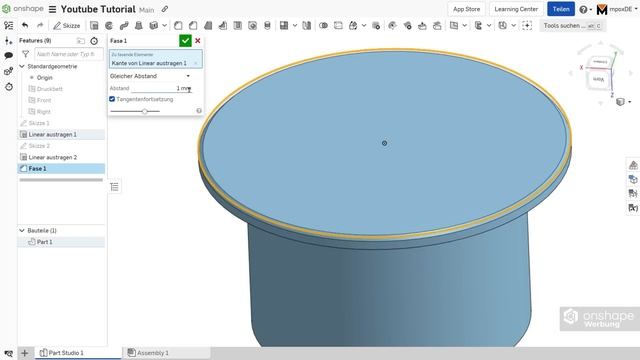Open view cube display options dropdown
This screenshot has height=360, width=640.
630,102
